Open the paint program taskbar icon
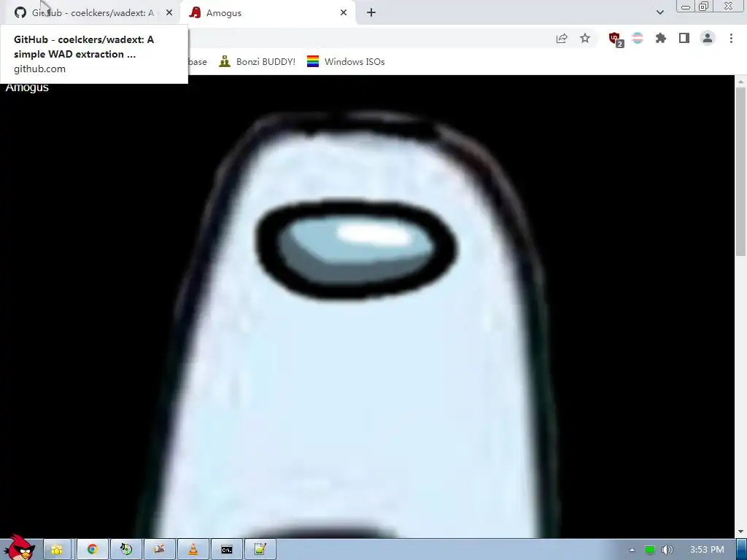The image size is (747, 560). 160,550
